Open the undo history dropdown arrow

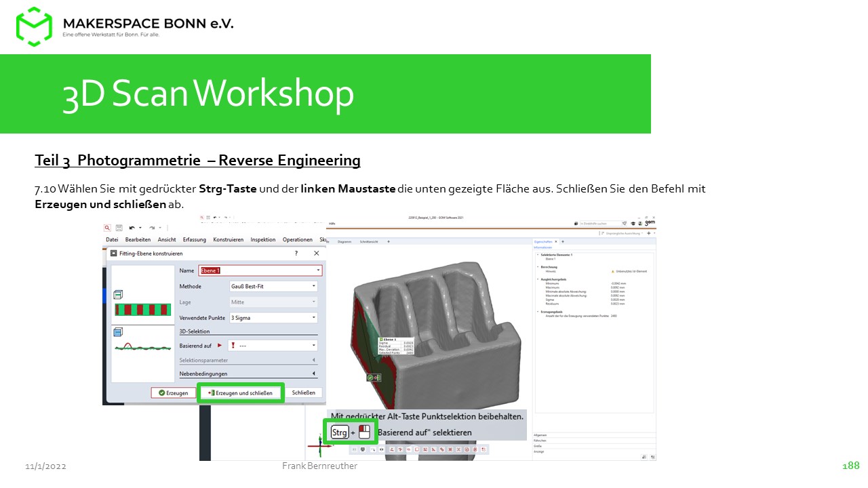140,228
